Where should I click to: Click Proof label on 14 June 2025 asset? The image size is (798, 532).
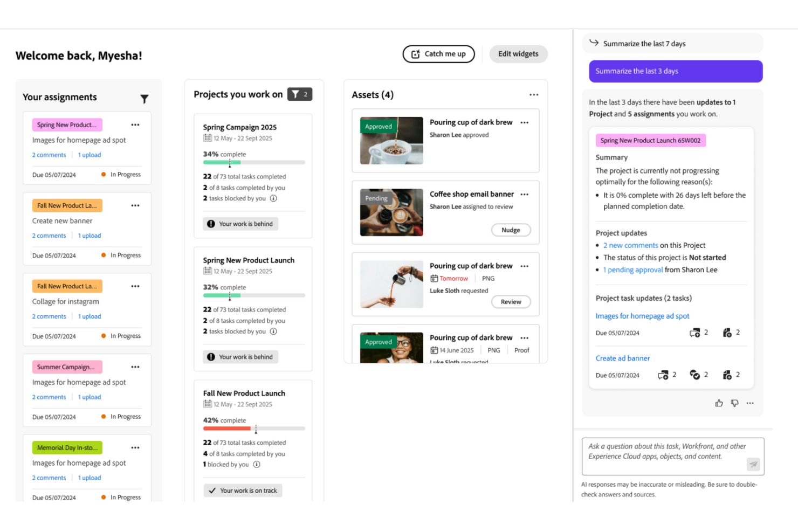coord(521,350)
